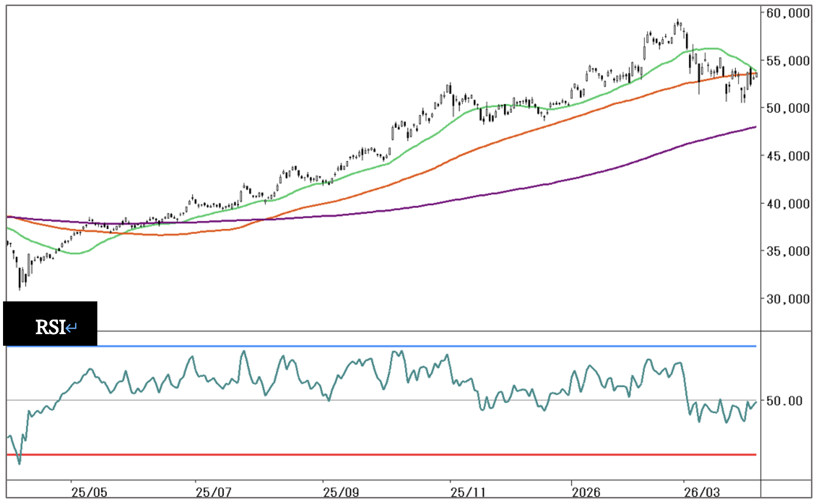
Task: Click the 30,000 price axis label
Action: pyautogui.click(x=788, y=299)
